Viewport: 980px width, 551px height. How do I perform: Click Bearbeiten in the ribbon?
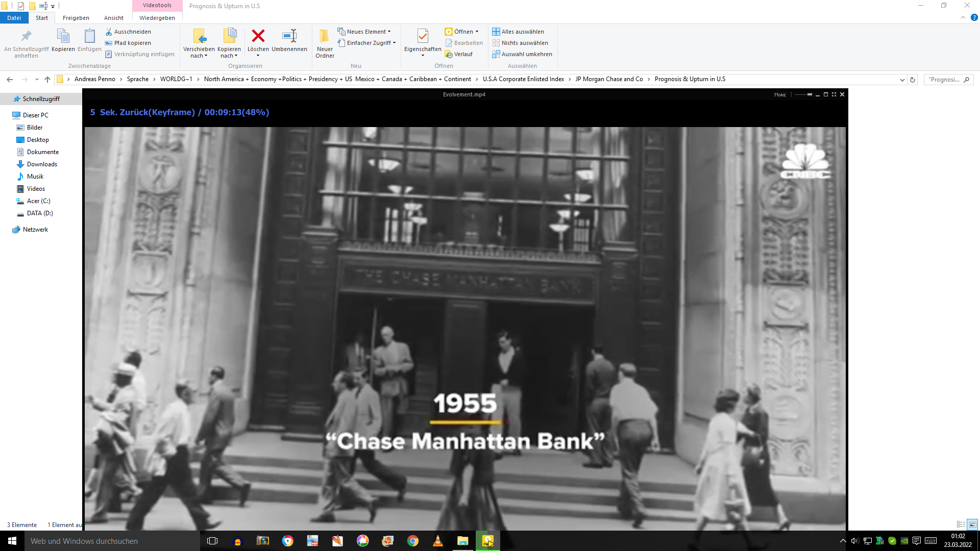464,43
